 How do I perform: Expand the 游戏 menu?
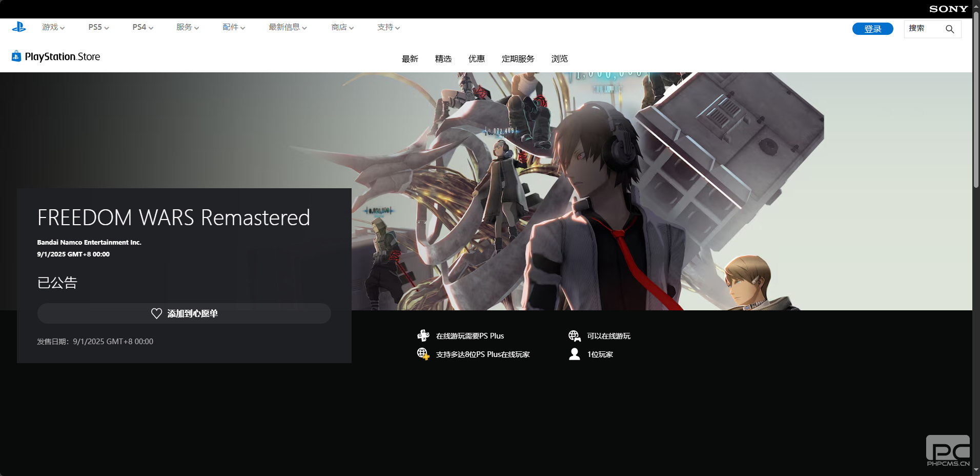[x=53, y=27]
